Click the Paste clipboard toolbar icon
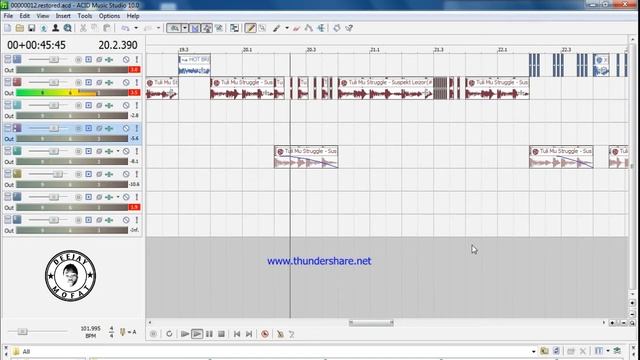The width and height of the screenshot is (640, 360). pos(107,28)
